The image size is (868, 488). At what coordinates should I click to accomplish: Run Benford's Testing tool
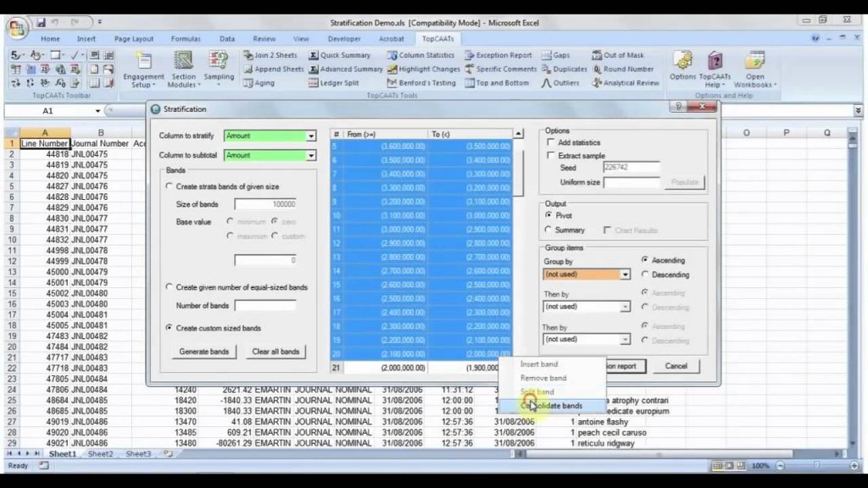[x=421, y=83]
